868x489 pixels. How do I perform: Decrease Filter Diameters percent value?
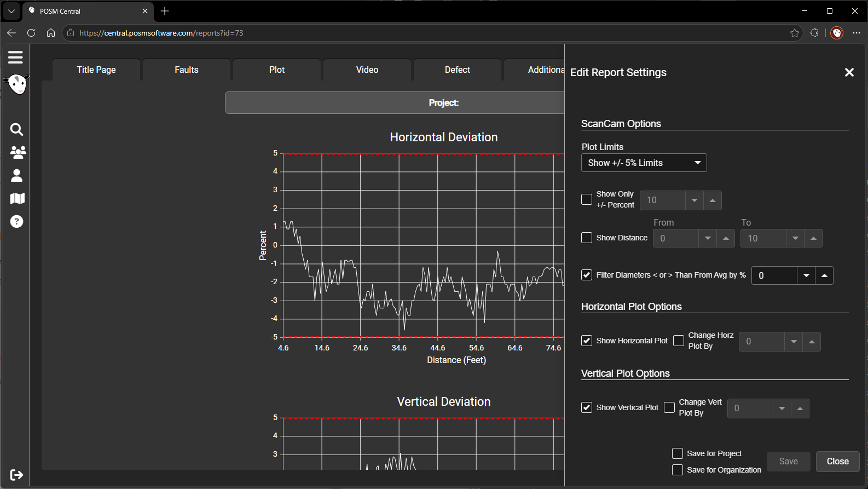(806, 275)
